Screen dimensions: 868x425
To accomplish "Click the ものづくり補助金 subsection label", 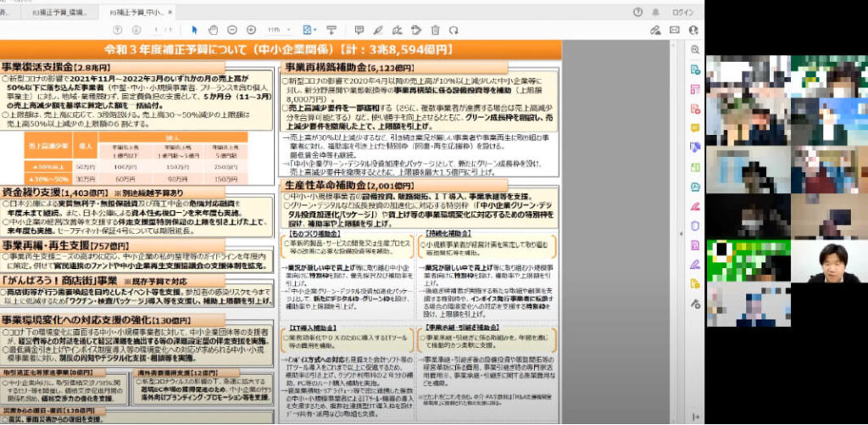I will [315, 234].
